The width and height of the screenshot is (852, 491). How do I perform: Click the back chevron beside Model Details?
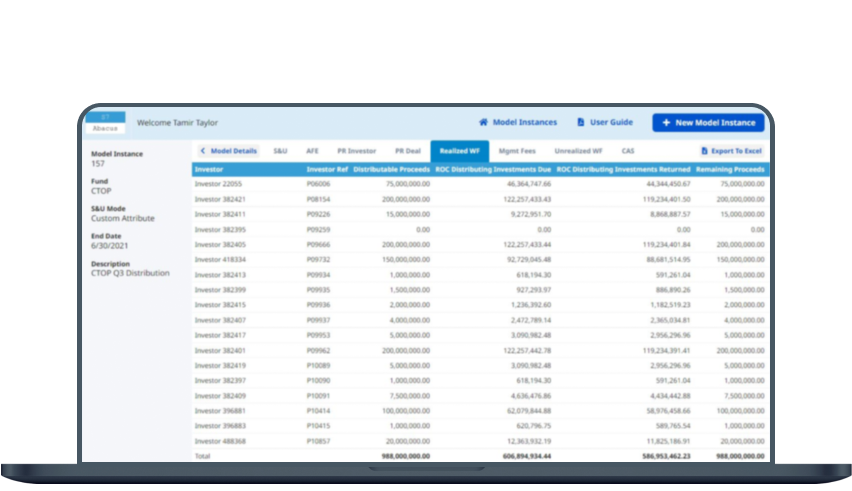(x=203, y=151)
